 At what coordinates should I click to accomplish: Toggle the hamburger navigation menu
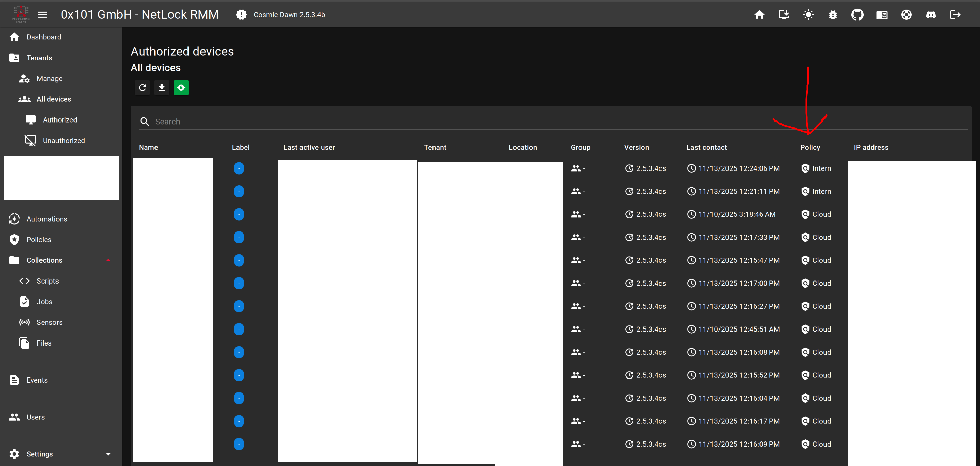tap(42, 15)
